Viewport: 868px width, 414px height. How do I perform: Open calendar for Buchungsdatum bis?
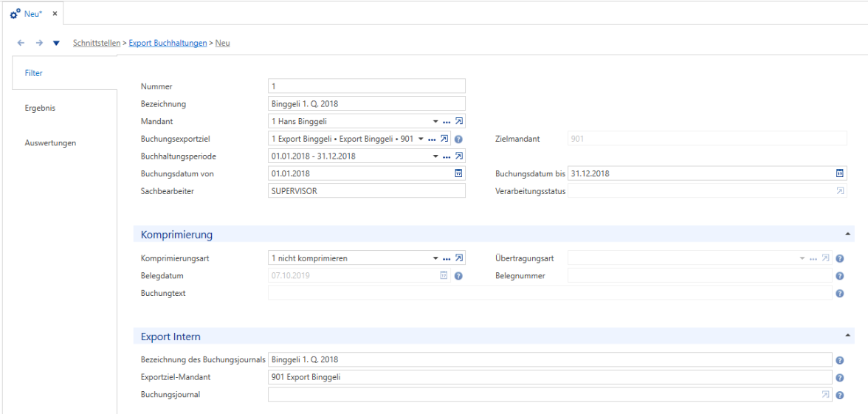[x=840, y=173]
